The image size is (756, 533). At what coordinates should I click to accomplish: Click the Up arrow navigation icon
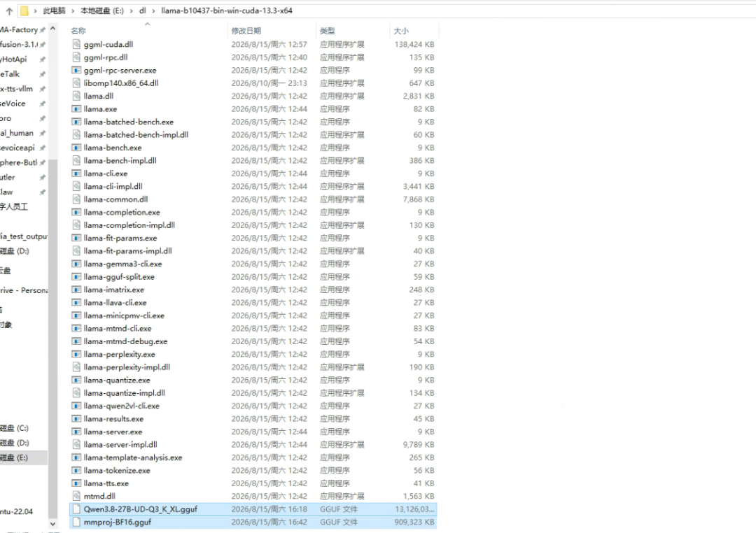point(9,10)
